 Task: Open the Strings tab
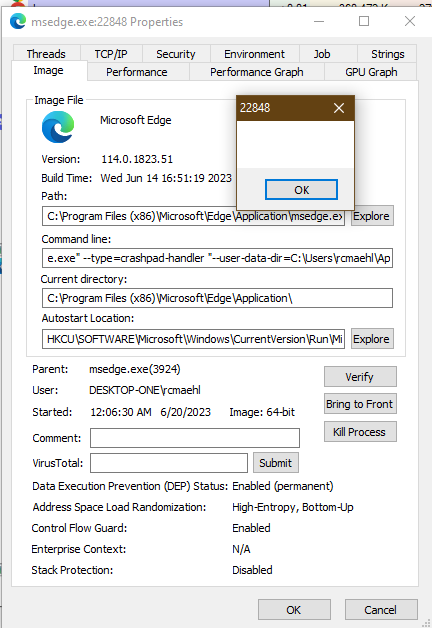[x=387, y=54]
